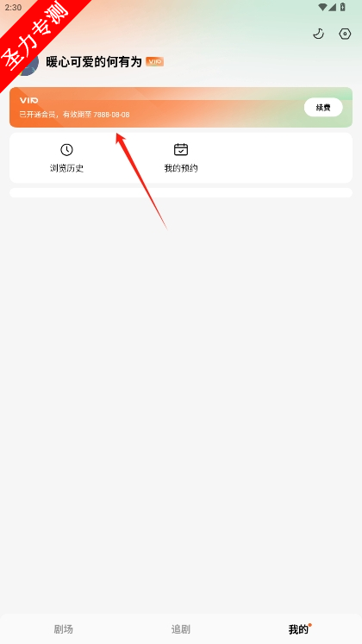
Task: Tap the VIP logo in the orange banner
Action: pos(28,100)
